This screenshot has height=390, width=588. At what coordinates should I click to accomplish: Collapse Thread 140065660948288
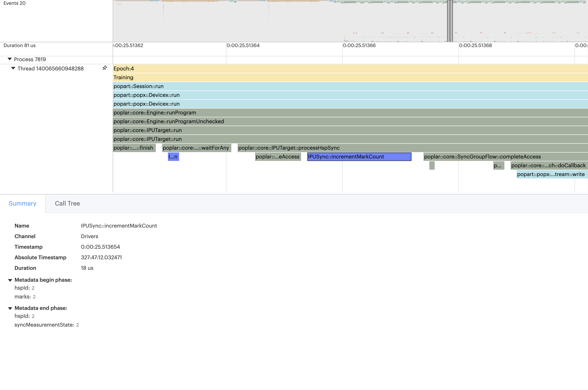13,68
